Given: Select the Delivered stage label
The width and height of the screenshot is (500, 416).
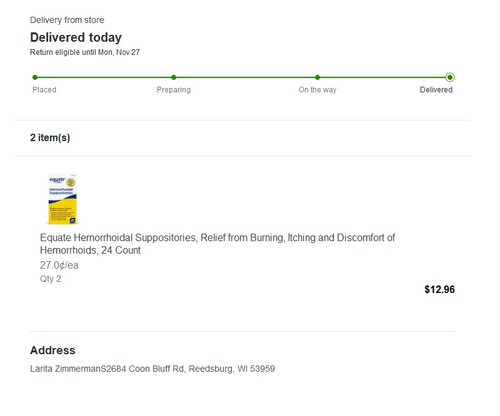Looking at the screenshot, I should pyautogui.click(x=436, y=90).
